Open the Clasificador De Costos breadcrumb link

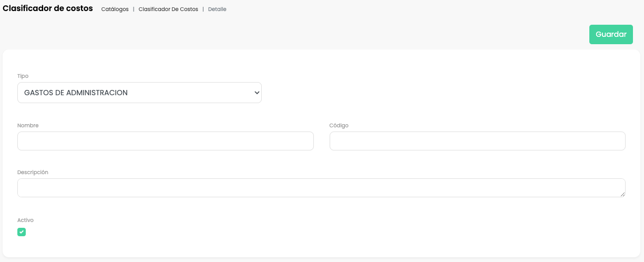coord(168,9)
